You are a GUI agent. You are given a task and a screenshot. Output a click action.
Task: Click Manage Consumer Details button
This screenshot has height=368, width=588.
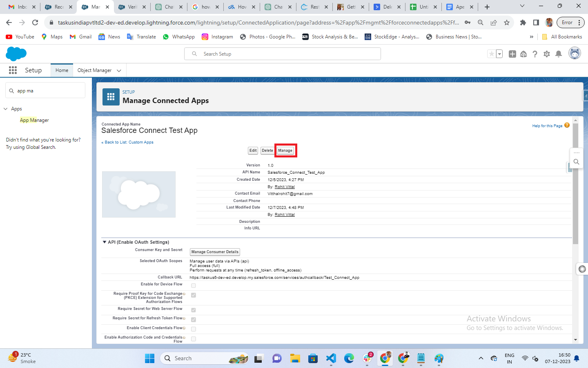(x=215, y=252)
